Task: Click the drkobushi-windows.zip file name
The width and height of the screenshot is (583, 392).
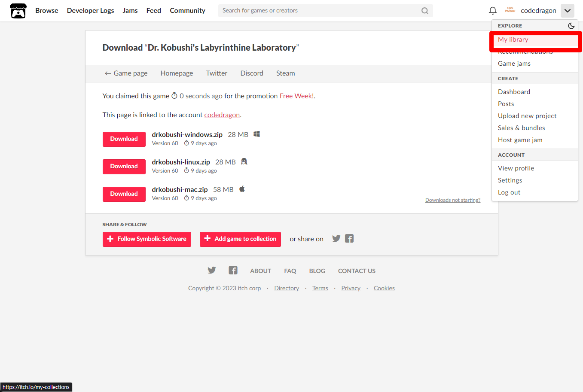Action: point(187,135)
